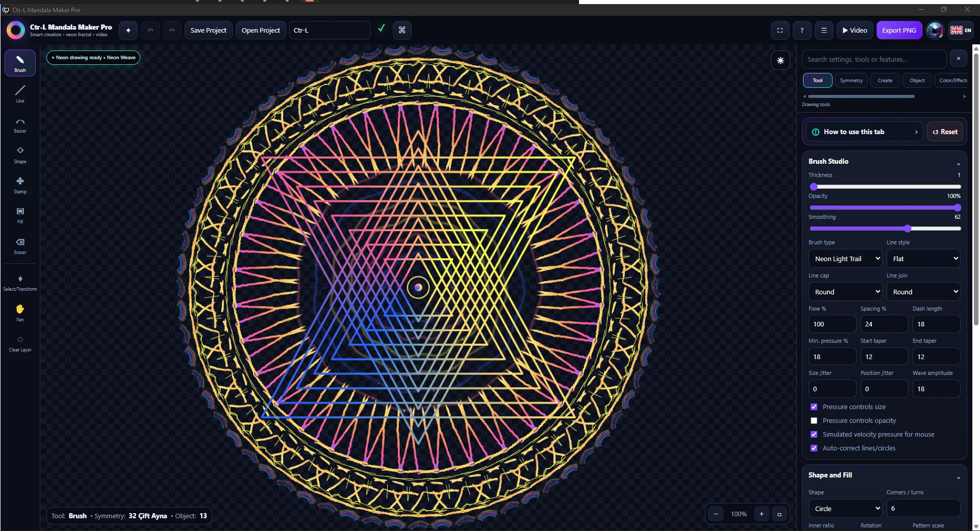Activate the Select/Transform tool
980x531 pixels.
(x=20, y=282)
